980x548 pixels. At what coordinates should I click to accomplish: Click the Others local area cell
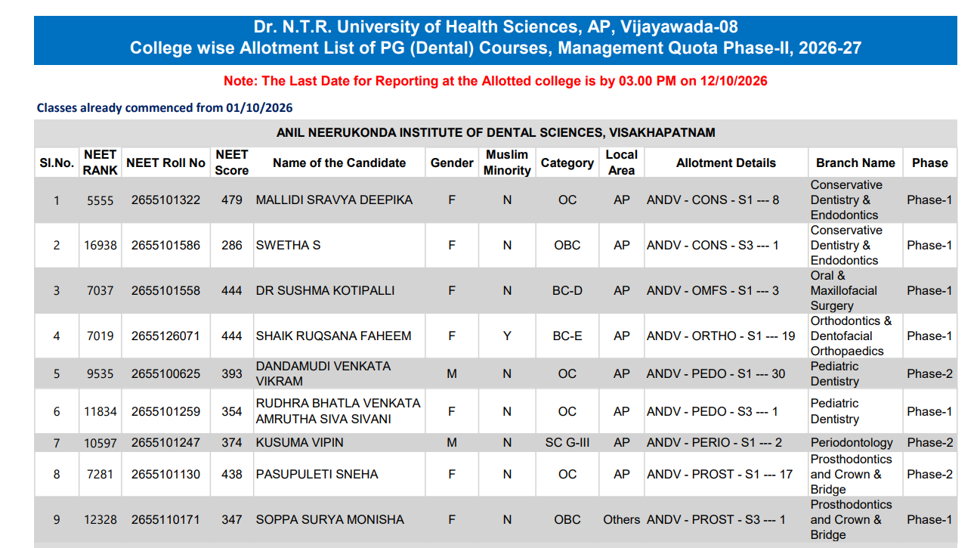tap(622, 520)
